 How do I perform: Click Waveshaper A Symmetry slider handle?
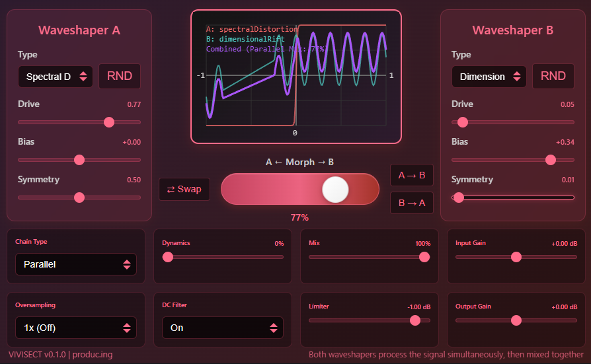point(79,198)
